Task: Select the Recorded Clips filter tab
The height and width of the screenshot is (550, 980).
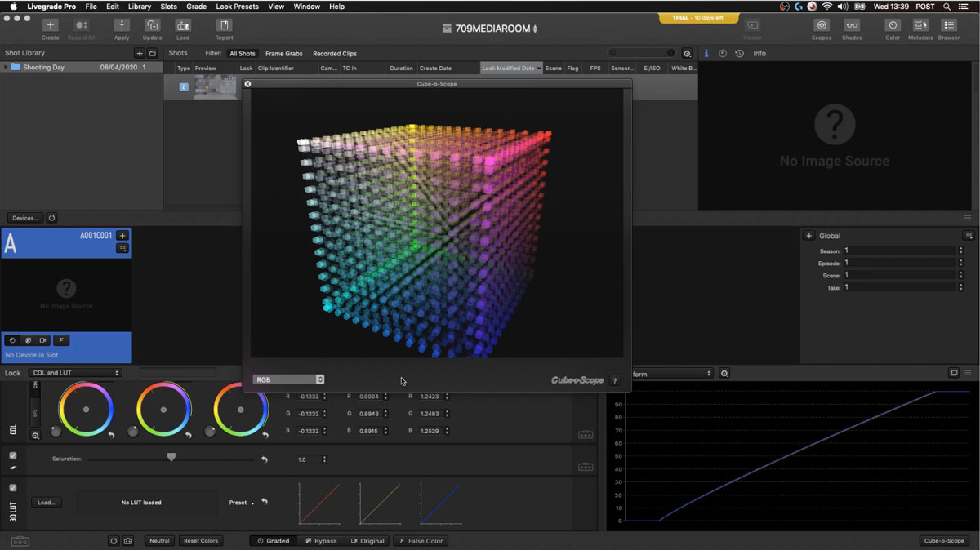Action: [335, 54]
